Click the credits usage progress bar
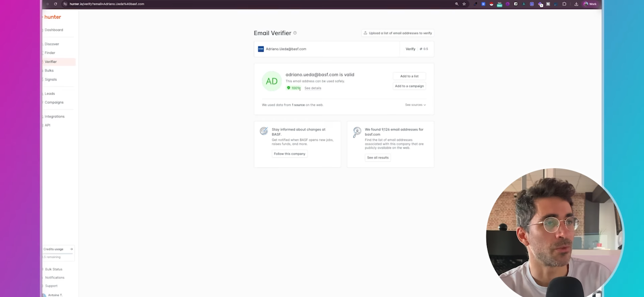The width and height of the screenshot is (644, 297). [58, 253]
